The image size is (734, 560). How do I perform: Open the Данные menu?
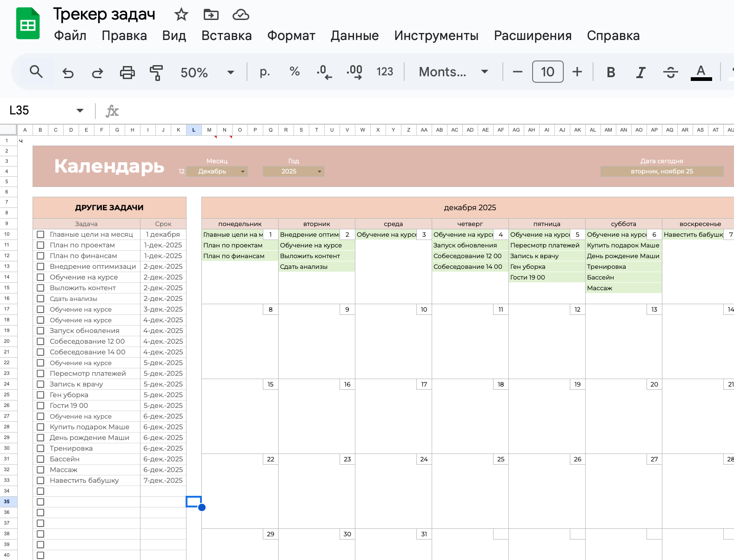coord(354,36)
